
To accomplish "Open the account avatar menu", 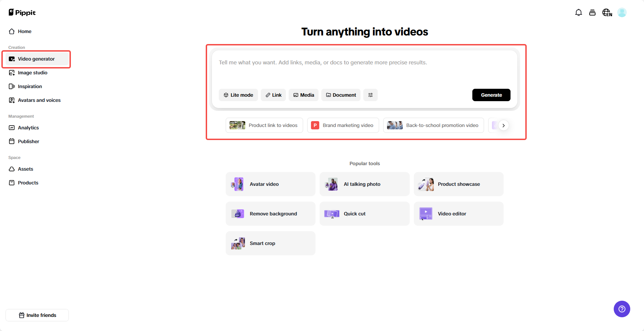I will tap(622, 12).
